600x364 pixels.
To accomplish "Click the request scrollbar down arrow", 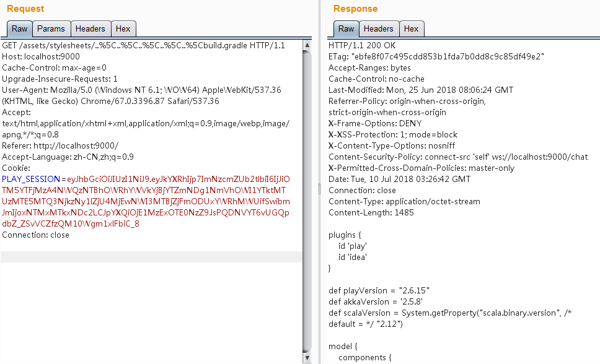I will click(x=307, y=358).
